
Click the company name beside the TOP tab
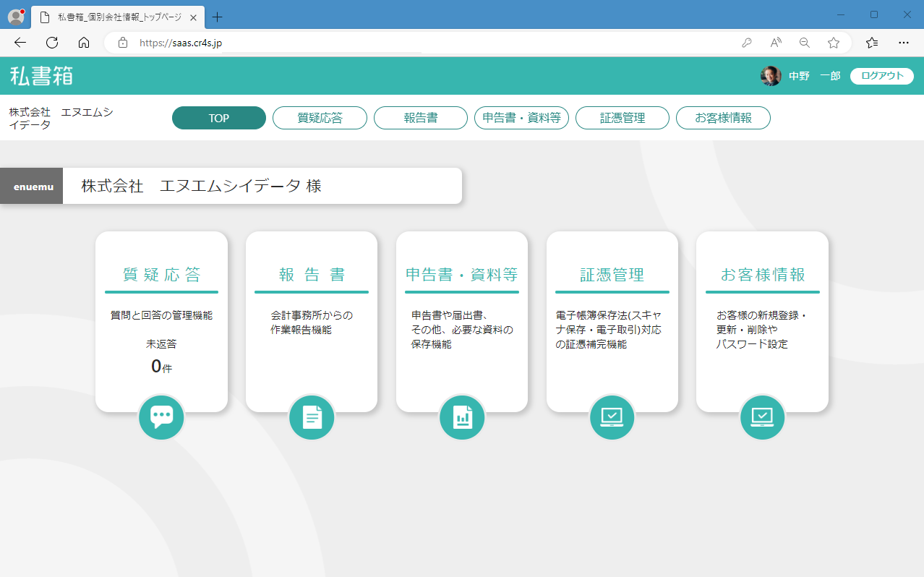click(x=61, y=119)
